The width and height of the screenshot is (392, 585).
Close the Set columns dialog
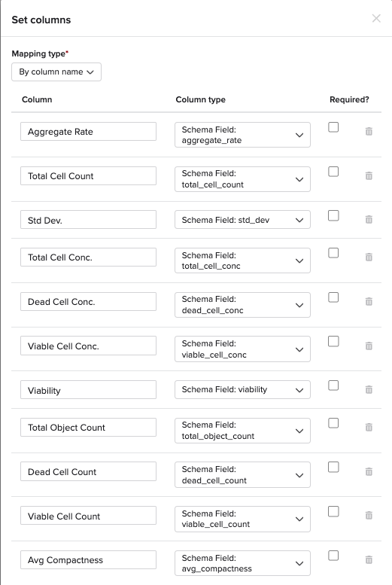tap(376, 18)
